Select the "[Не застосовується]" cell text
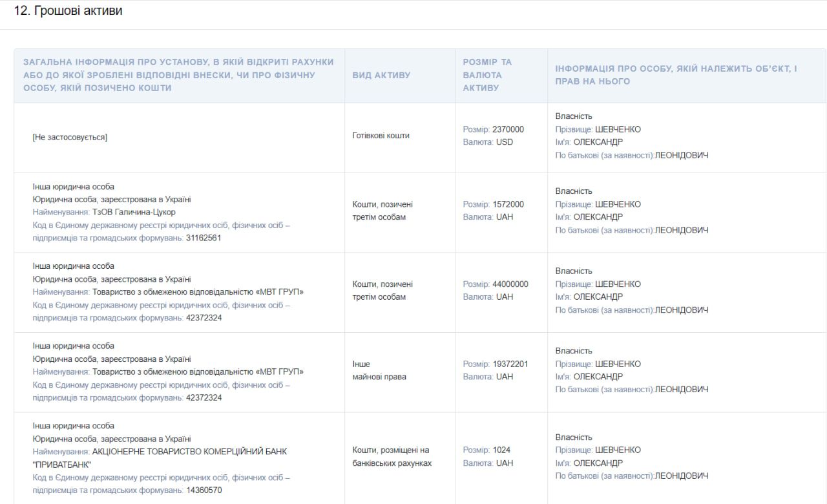The height and width of the screenshot is (504, 827). click(x=70, y=137)
